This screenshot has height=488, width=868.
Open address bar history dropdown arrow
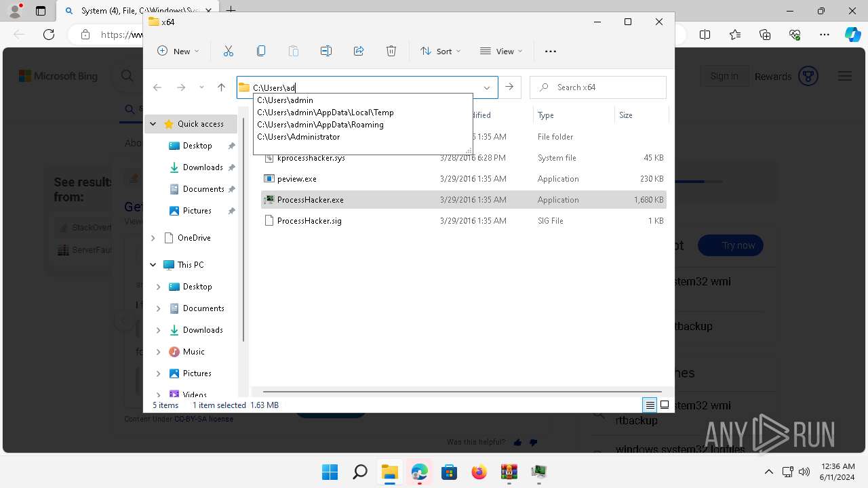tap(487, 87)
